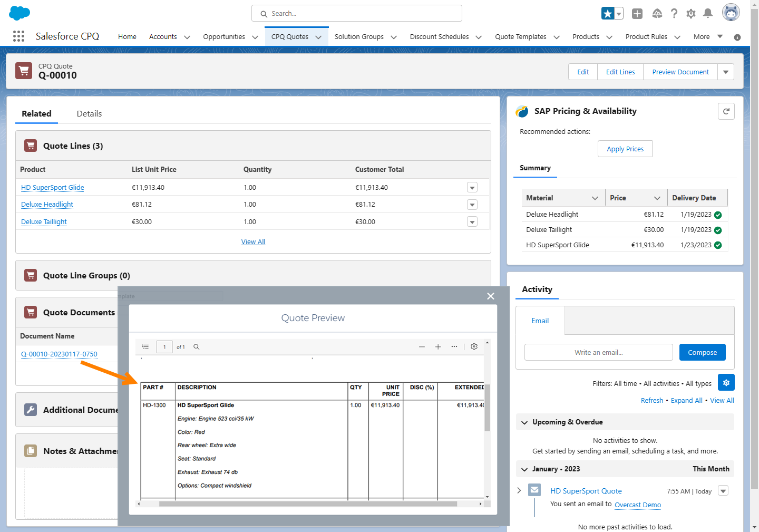Open the Trailhead guidance icon

[657, 14]
